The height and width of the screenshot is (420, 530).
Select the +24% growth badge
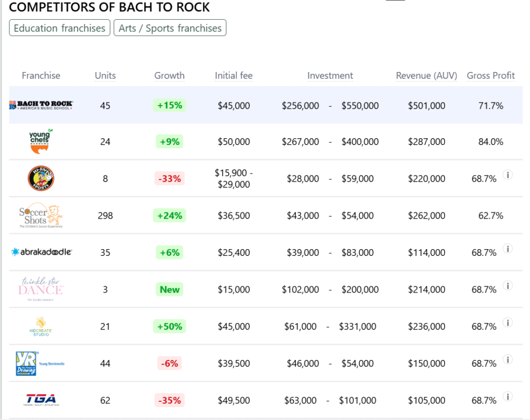(169, 215)
